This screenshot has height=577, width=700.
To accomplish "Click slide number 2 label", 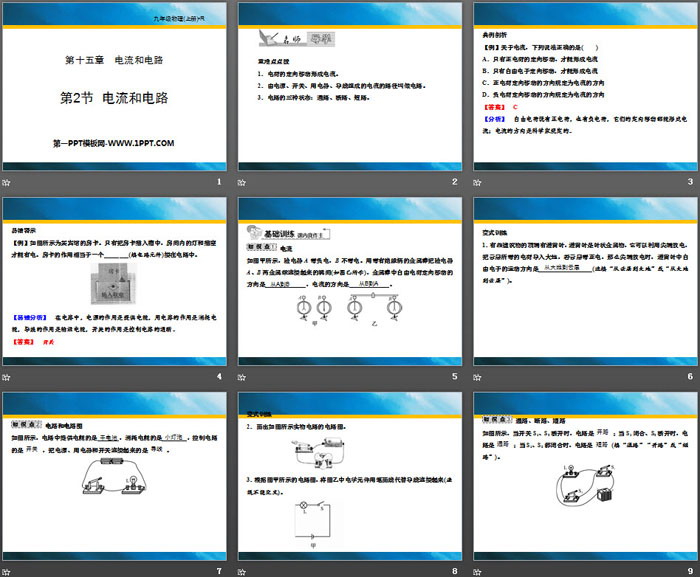I will [454, 181].
